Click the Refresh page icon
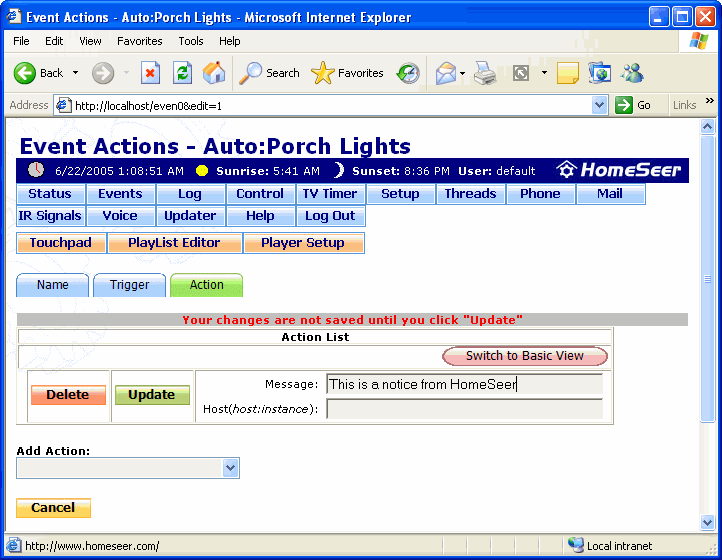The width and height of the screenshot is (722, 560). (182, 73)
